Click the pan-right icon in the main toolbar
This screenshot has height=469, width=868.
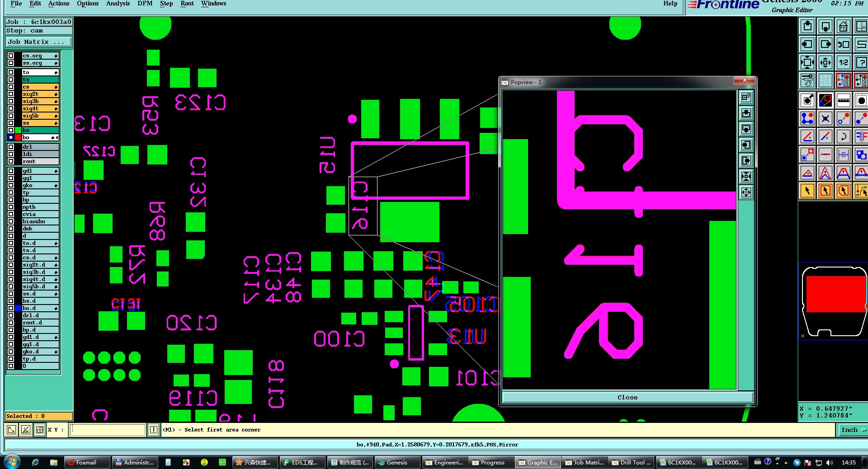coord(826,44)
